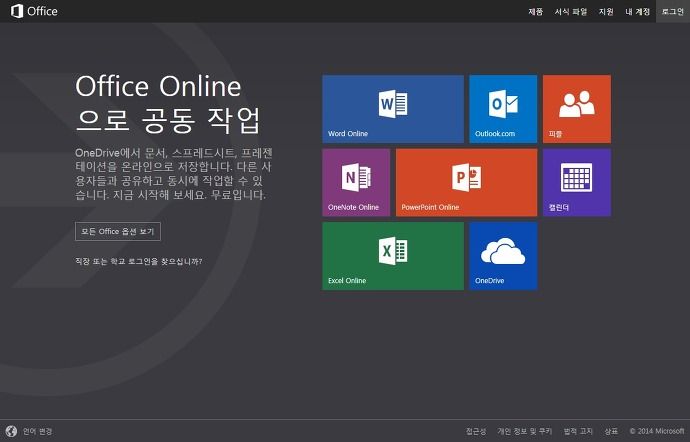
Task: Open the People tile with two figures
Action: coord(576,109)
